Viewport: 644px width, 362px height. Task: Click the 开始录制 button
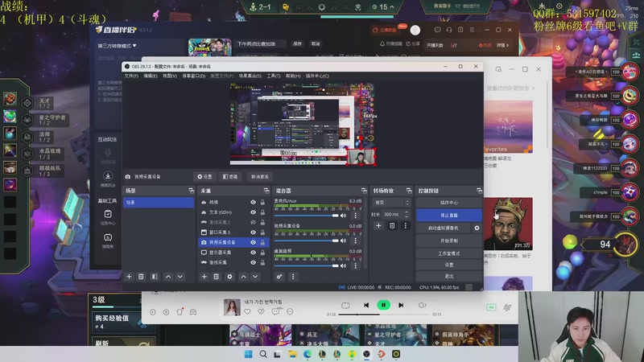[449, 241]
